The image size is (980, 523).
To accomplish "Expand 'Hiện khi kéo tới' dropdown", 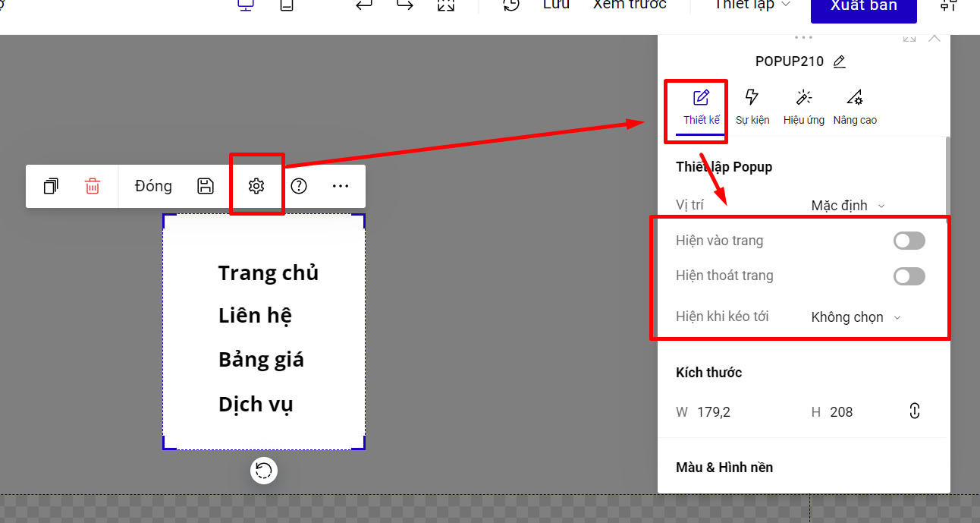I will (x=856, y=317).
